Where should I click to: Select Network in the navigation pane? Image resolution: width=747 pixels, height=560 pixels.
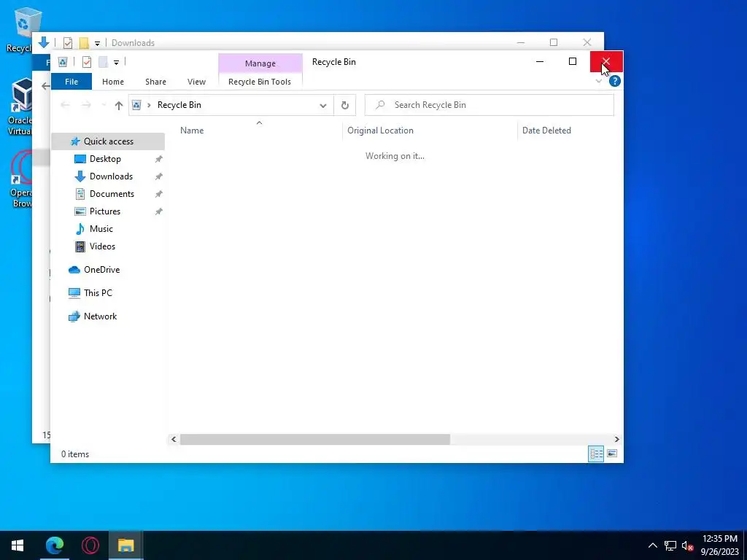(100, 316)
